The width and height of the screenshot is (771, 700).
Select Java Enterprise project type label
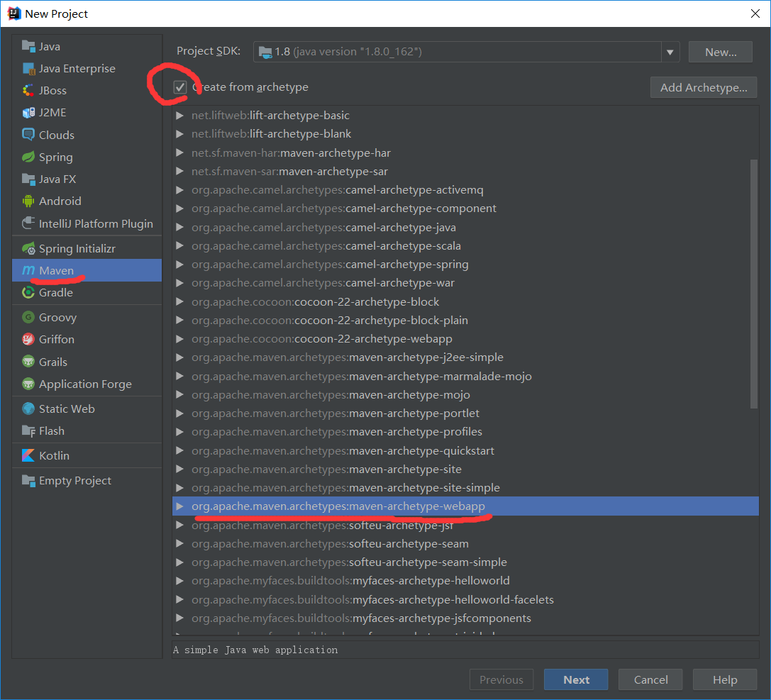coord(77,69)
